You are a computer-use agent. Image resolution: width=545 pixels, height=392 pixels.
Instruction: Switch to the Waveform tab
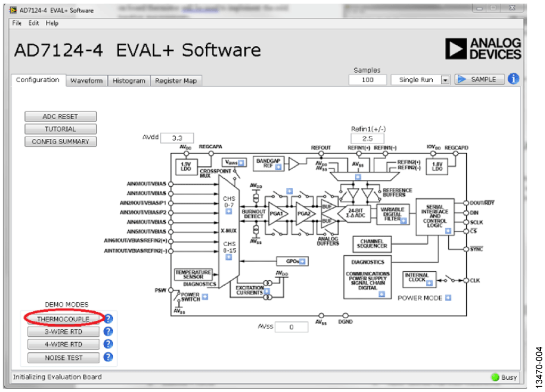click(87, 80)
